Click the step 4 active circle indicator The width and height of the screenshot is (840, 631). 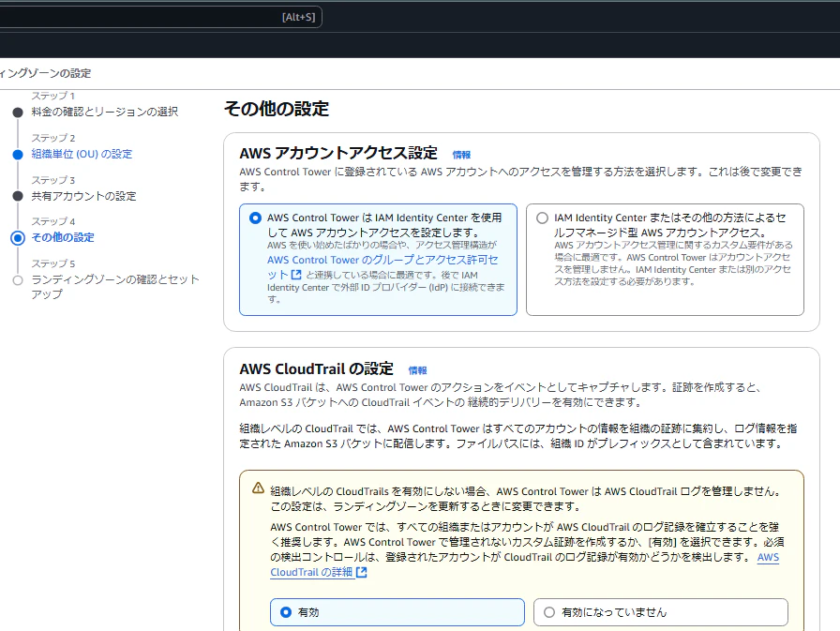[x=18, y=238]
